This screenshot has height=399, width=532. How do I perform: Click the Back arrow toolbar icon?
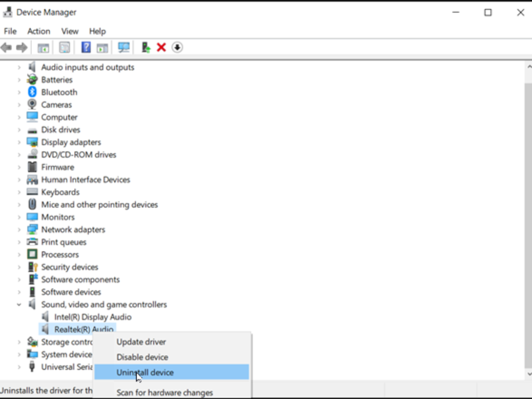pyautogui.click(x=6, y=47)
